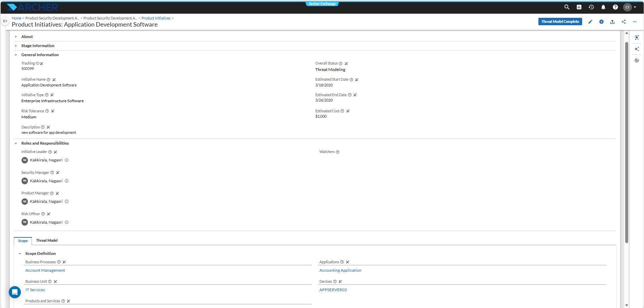Expand the About section
The image size is (644, 308).
point(16,37)
